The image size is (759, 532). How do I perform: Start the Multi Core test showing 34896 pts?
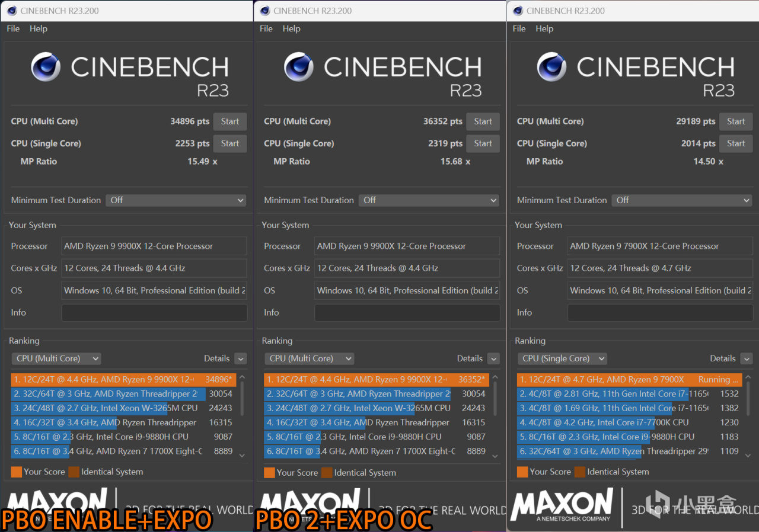coord(229,121)
